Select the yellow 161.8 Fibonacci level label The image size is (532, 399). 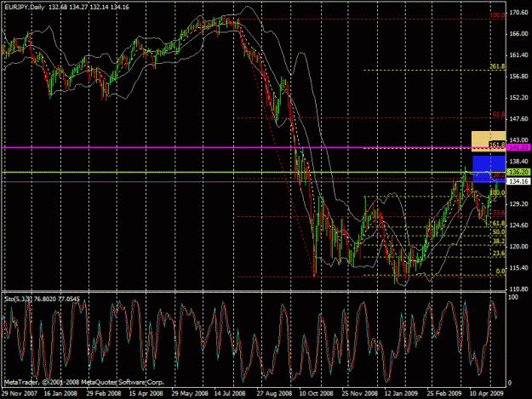pos(497,145)
